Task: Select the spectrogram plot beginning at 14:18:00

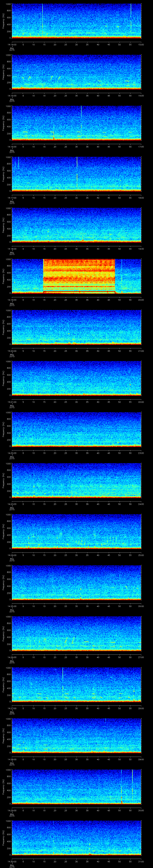Action: point(77,225)
